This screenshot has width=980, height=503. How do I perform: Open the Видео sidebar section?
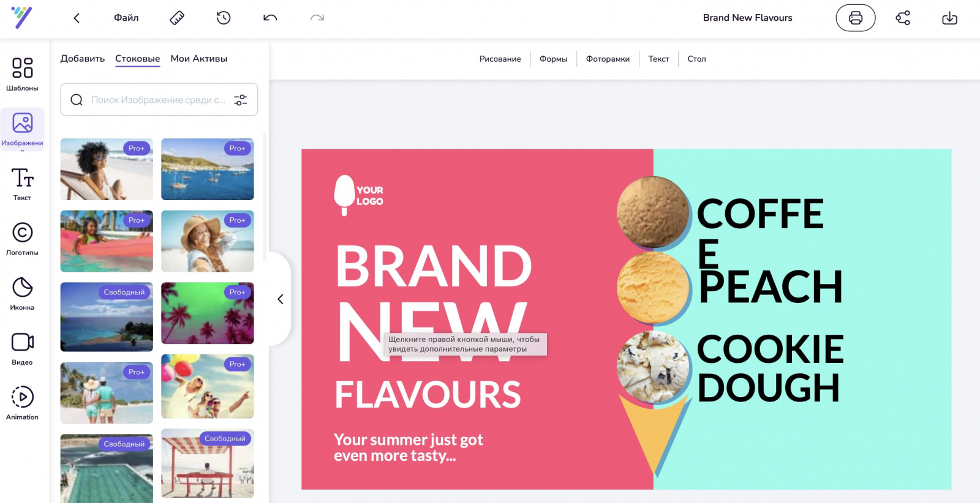point(22,348)
